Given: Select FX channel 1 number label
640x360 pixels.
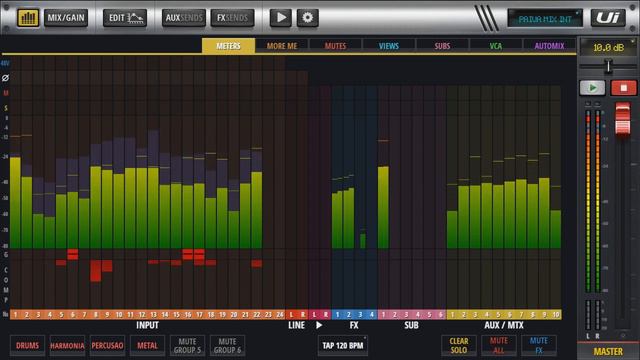Looking at the screenshot, I should click(337, 314).
